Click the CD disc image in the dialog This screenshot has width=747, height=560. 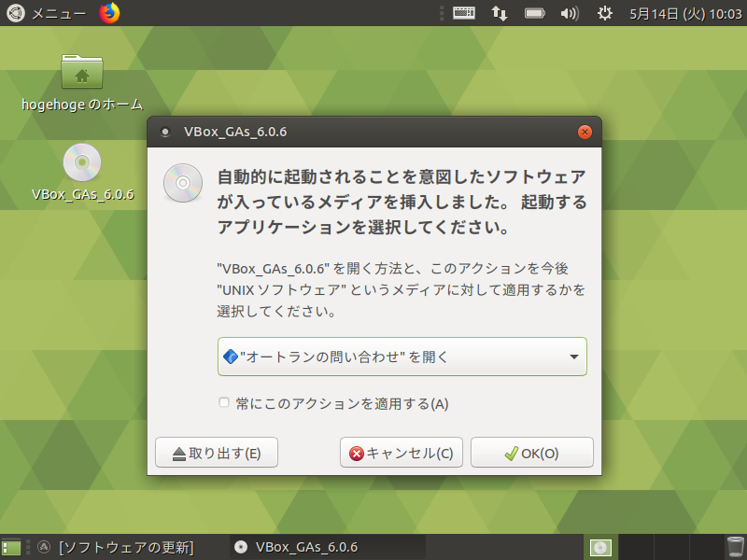pos(183,183)
